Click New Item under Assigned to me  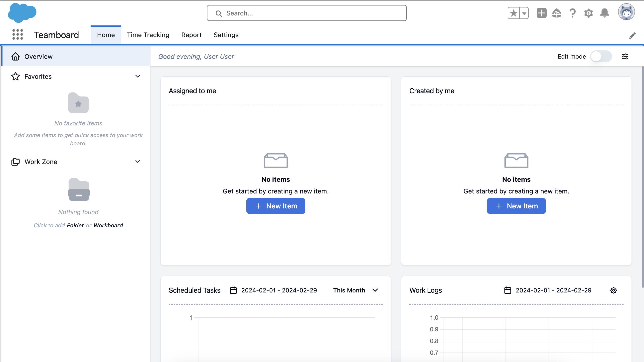(276, 206)
